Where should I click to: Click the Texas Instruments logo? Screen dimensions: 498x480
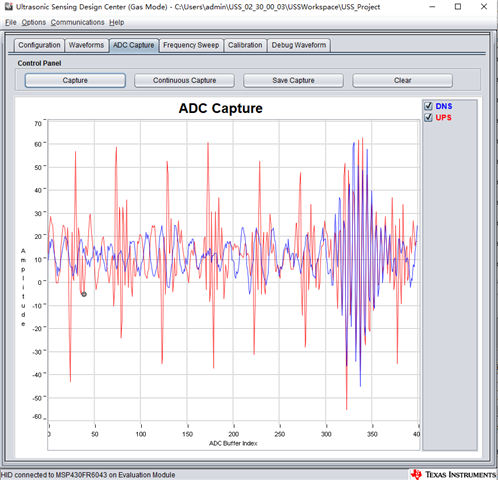click(x=453, y=474)
